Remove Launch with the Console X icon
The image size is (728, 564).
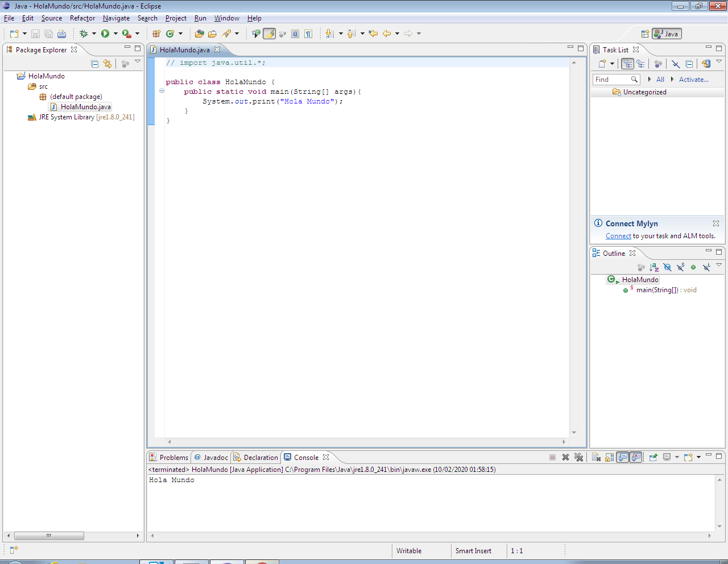point(565,457)
